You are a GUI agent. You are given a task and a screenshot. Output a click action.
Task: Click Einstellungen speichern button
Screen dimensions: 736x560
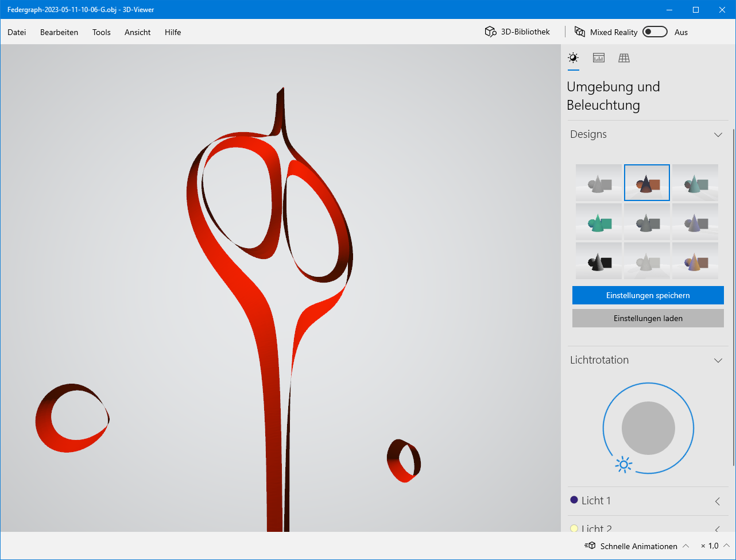point(648,295)
